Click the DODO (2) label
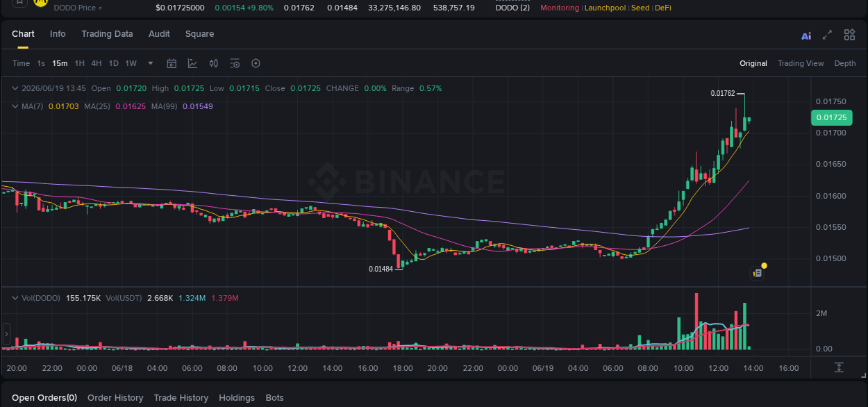Viewport: 868px width, 407px height. point(512,8)
